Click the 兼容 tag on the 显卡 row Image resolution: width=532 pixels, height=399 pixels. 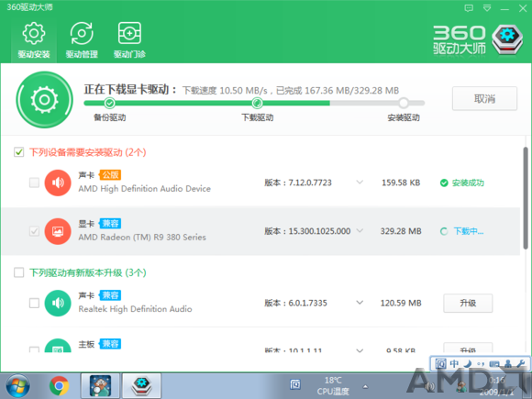[x=110, y=224]
